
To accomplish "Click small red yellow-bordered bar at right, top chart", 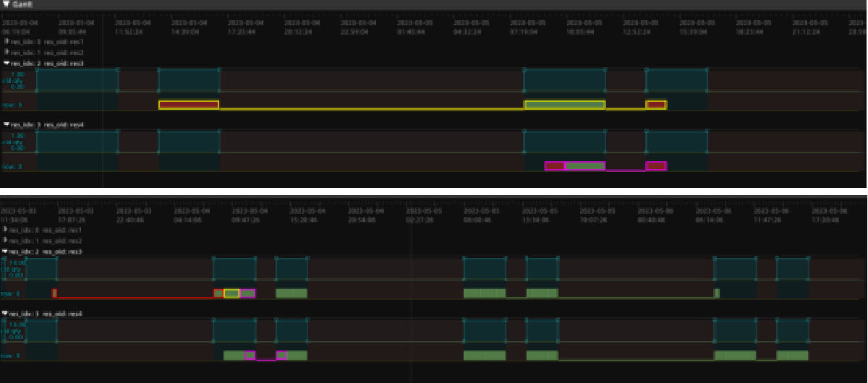I will [656, 105].
